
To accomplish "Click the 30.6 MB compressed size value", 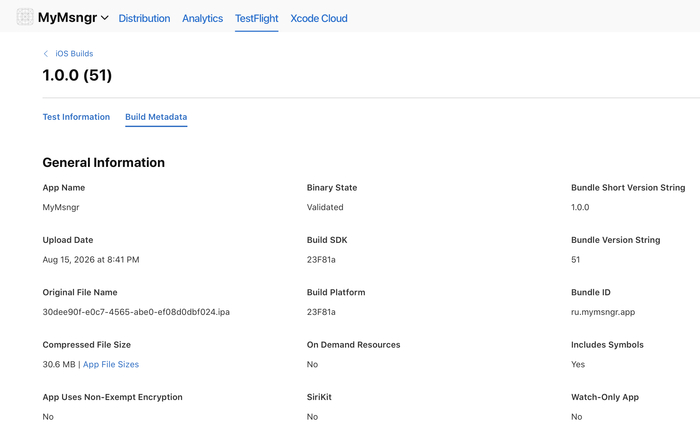I will 59,364.
